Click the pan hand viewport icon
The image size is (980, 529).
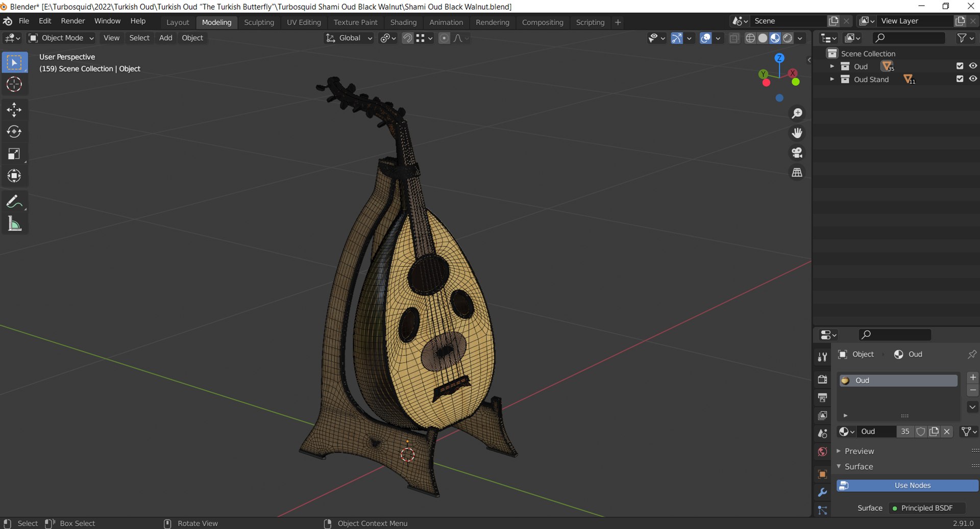797,133
